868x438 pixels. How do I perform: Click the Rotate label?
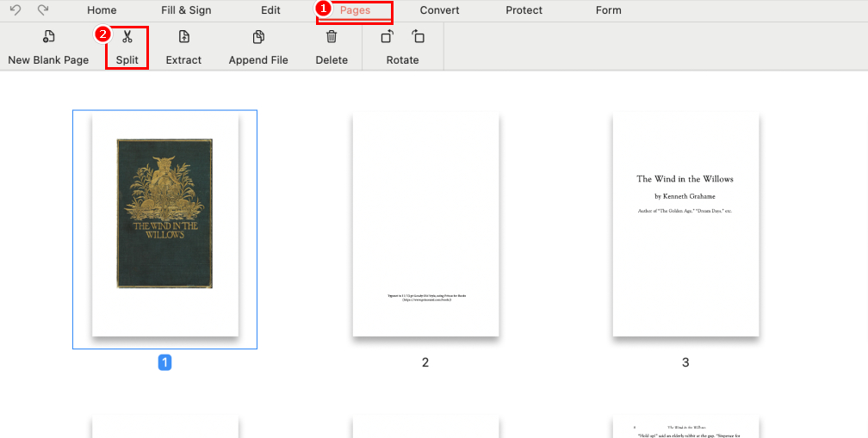(x=402, y=59)
